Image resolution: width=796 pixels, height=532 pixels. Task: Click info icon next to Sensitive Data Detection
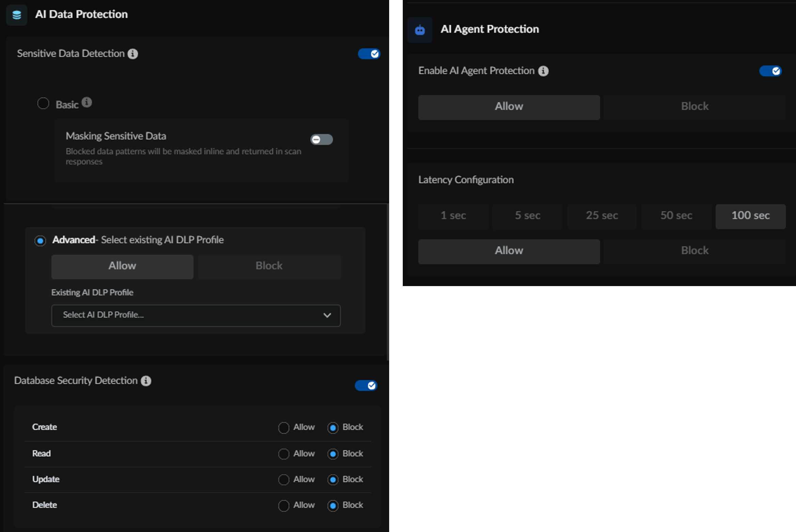tap(133, 54)
